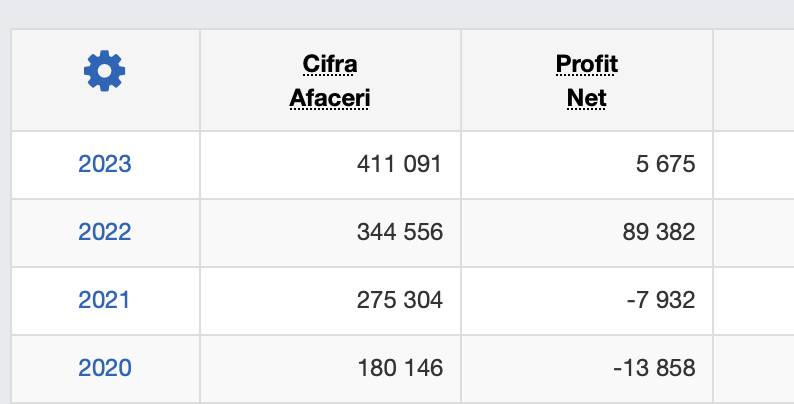Select the 275 304 turnover cell
The width and height of the screenshot is (794, 404).
tap(330, 301)
